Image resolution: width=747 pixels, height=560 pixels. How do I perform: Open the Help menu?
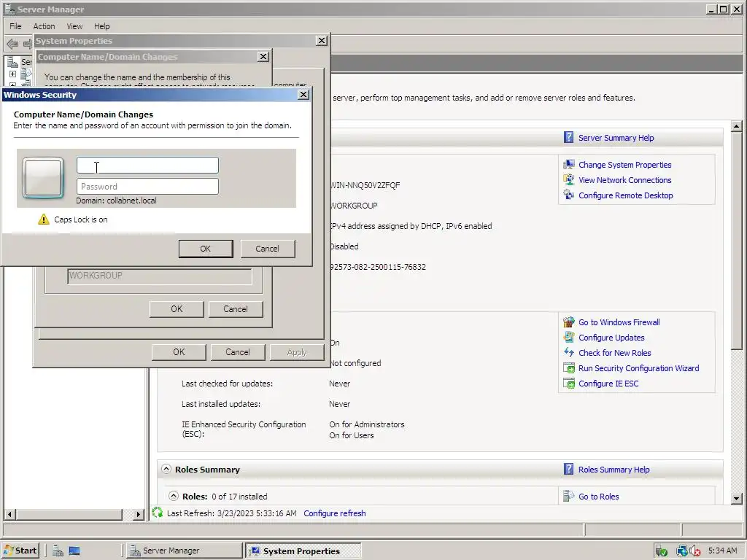101,26
